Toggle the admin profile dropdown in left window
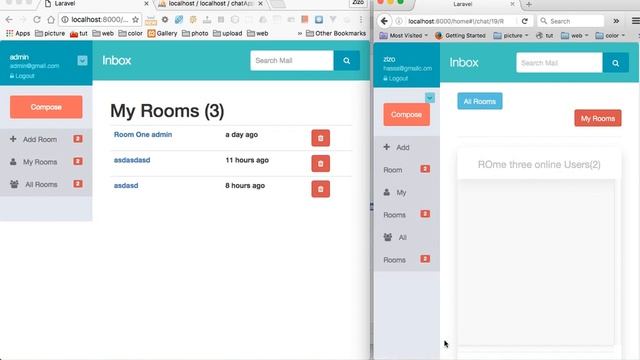The width and height of the screenshot is (640, 360). [x=82, y=60]
